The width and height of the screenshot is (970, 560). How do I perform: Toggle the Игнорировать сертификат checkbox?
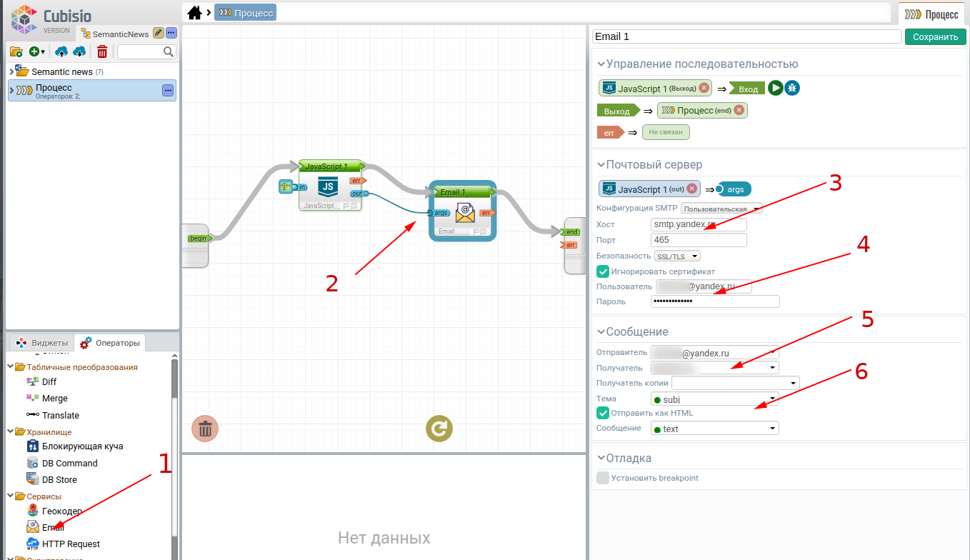point(603,271)
